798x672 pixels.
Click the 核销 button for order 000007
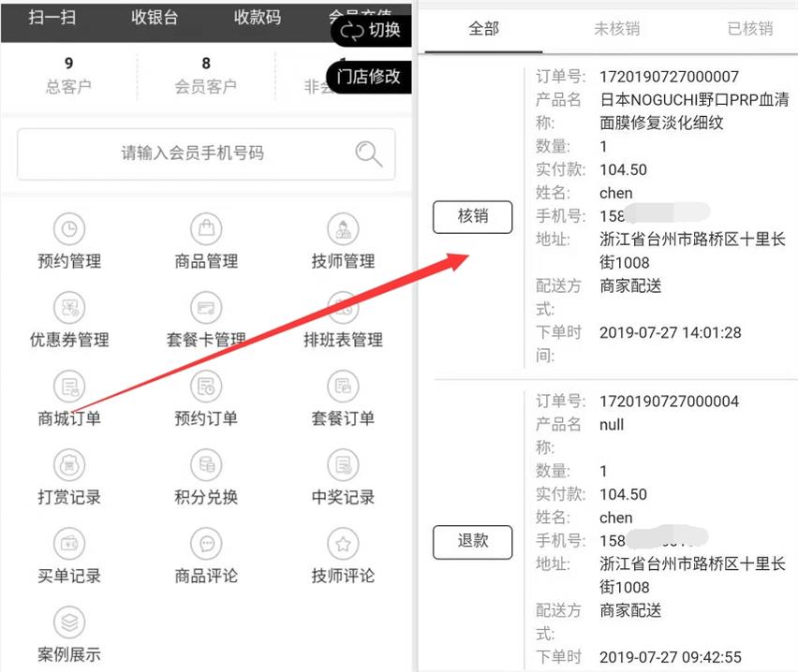click(472, 217)
